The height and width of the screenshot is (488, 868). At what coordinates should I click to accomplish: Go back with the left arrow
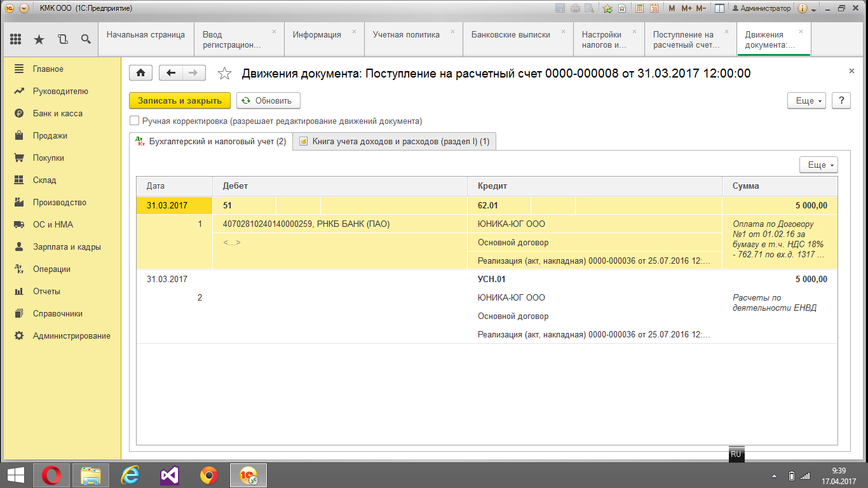(170, 73)
